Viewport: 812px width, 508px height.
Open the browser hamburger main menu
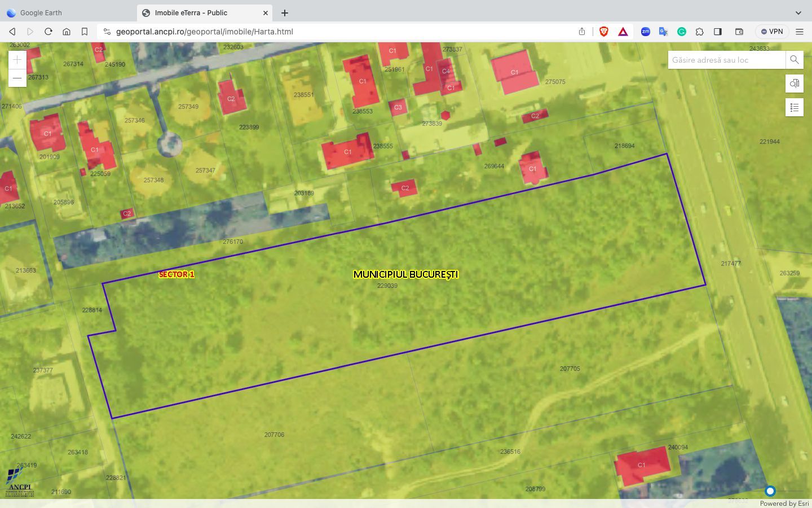pyautogui.click(x=800, y=32)
